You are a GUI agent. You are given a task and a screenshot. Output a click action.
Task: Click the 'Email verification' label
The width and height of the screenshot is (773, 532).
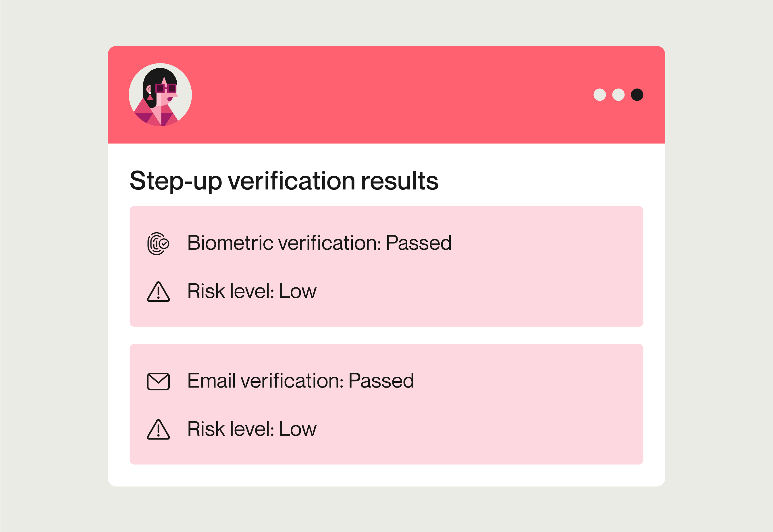(265, 380)
